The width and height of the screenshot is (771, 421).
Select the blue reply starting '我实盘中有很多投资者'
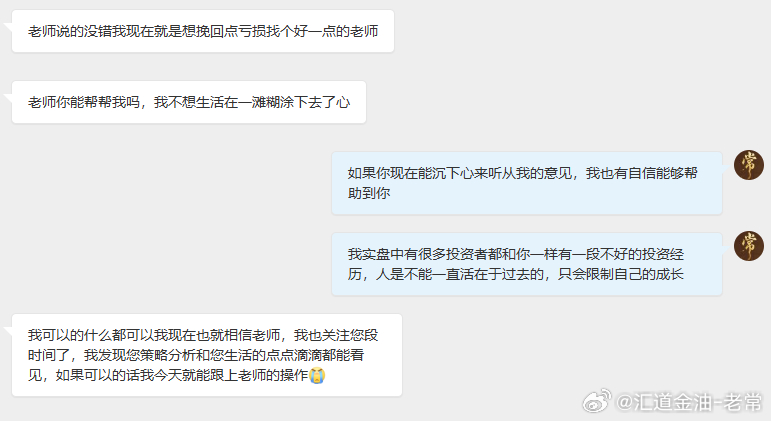[527, 264]
